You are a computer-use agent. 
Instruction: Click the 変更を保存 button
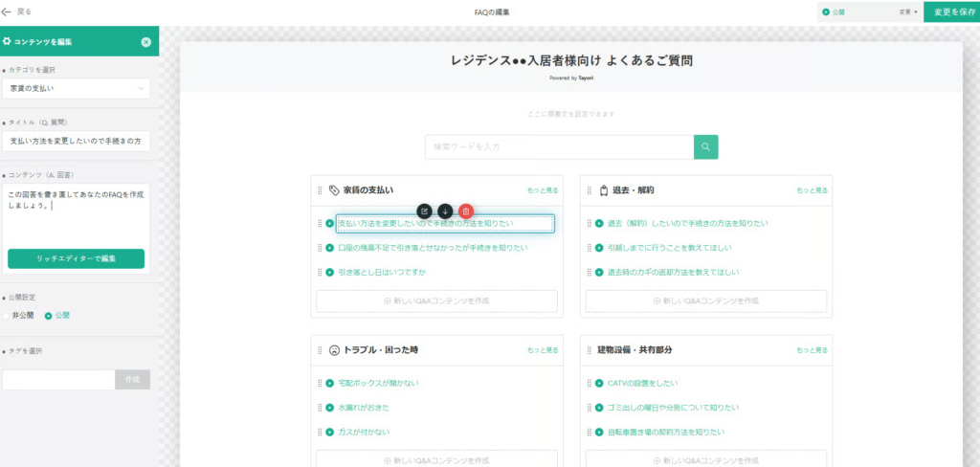point(949,12)
